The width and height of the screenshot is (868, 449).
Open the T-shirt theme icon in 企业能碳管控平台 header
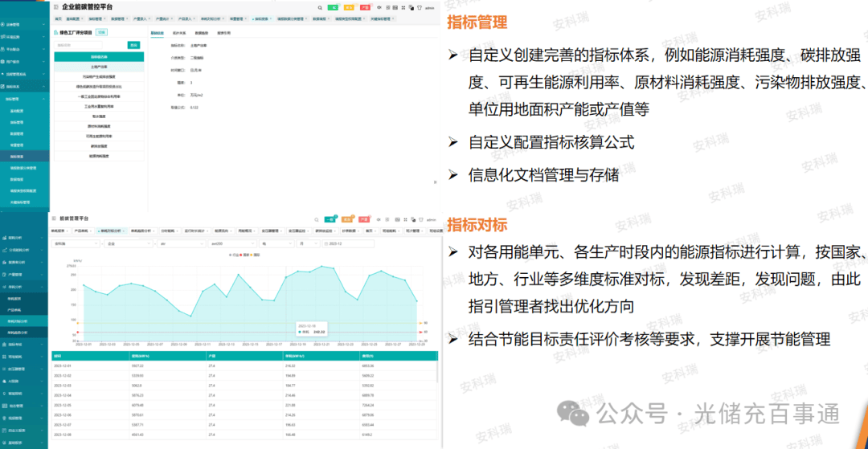coord(419,8)
